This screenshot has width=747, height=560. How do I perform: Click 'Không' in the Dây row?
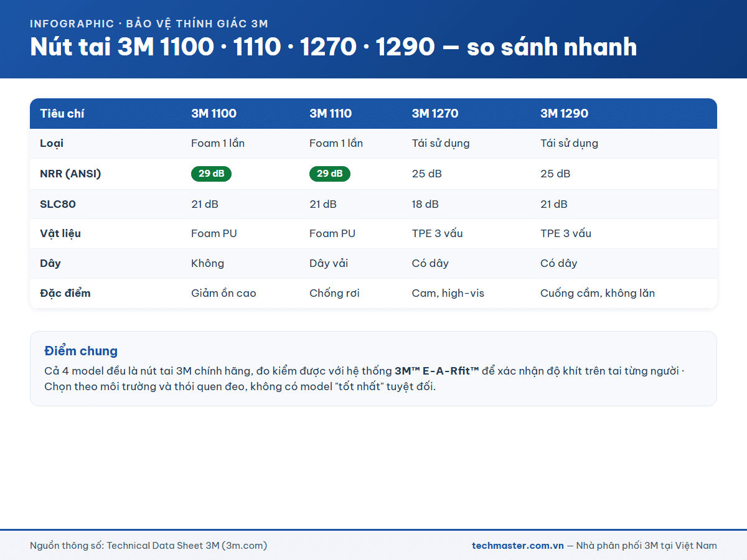click(x=207, y=263)
